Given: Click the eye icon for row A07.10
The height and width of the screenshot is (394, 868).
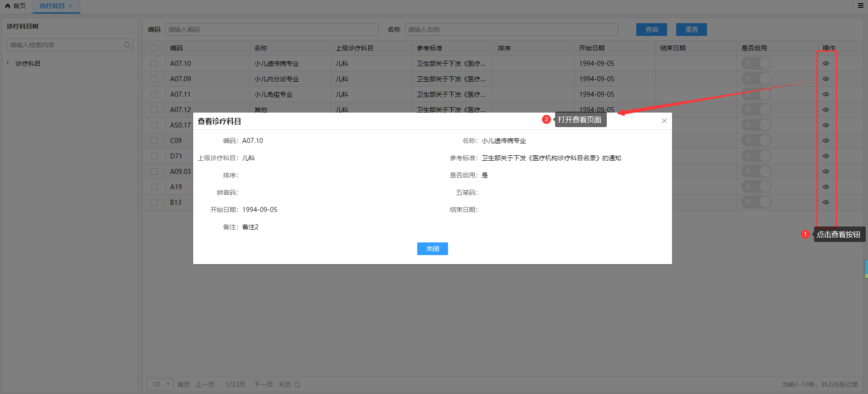Looking at the screenshot, I should 826,64.
